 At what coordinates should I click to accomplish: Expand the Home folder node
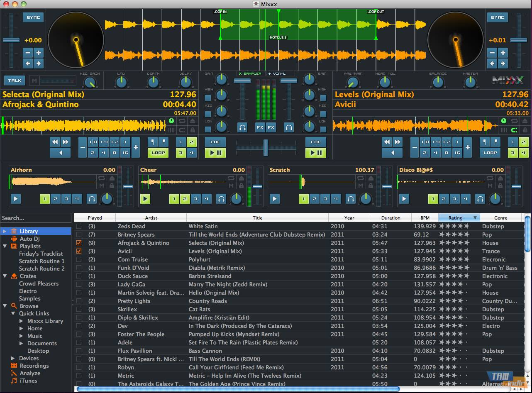tap(22, 328)
